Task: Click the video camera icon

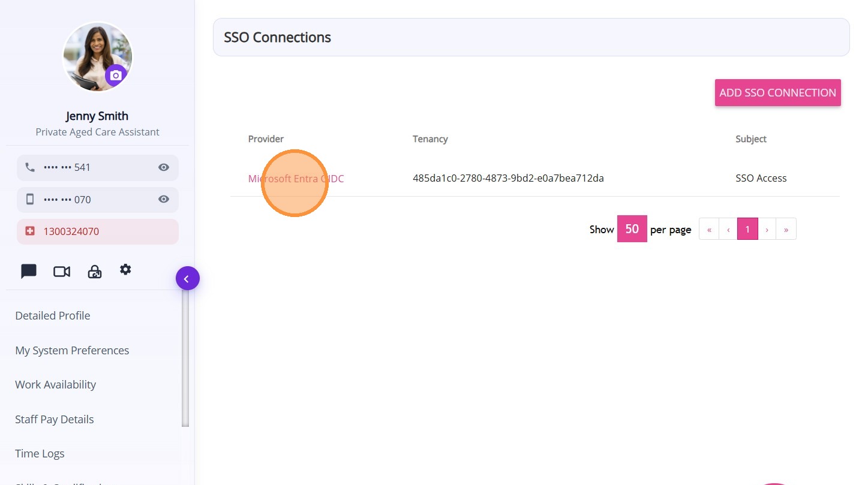Action: (62, 272)
